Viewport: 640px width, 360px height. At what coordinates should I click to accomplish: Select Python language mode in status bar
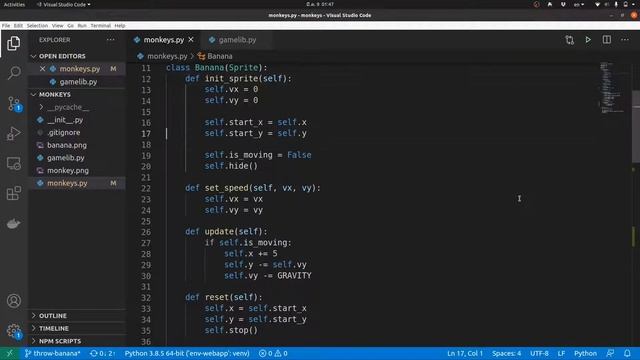(585, 353)
